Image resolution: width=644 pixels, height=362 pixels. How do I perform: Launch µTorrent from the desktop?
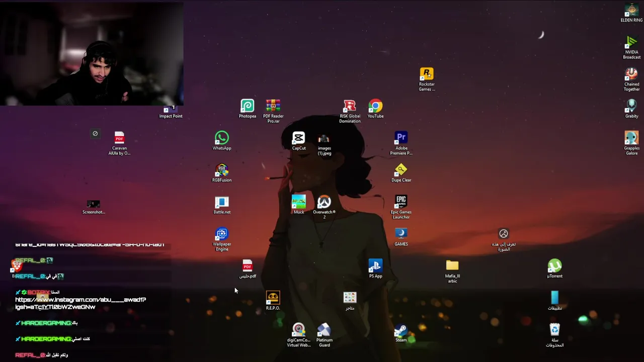(554, 269)
